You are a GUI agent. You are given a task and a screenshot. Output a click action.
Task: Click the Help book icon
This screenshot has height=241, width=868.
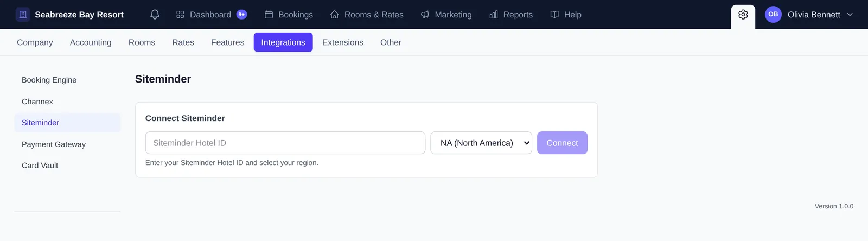pos(554,15)
